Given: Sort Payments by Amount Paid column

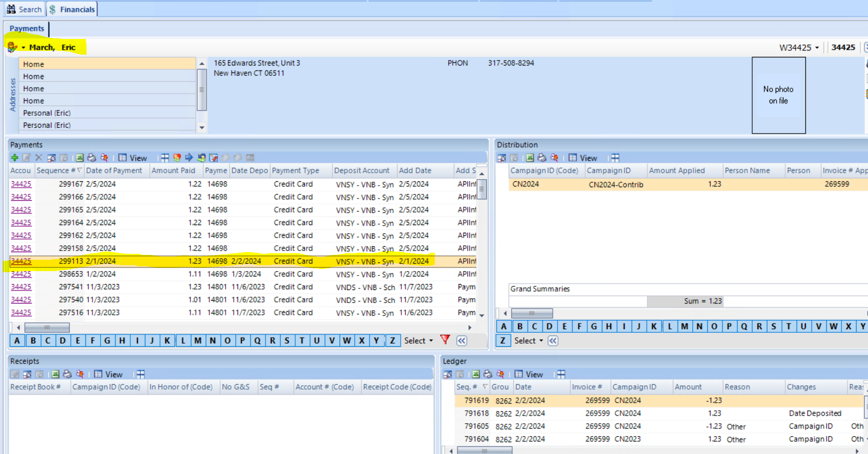Looking at the screenshot, I should click(x=176, y=170).
